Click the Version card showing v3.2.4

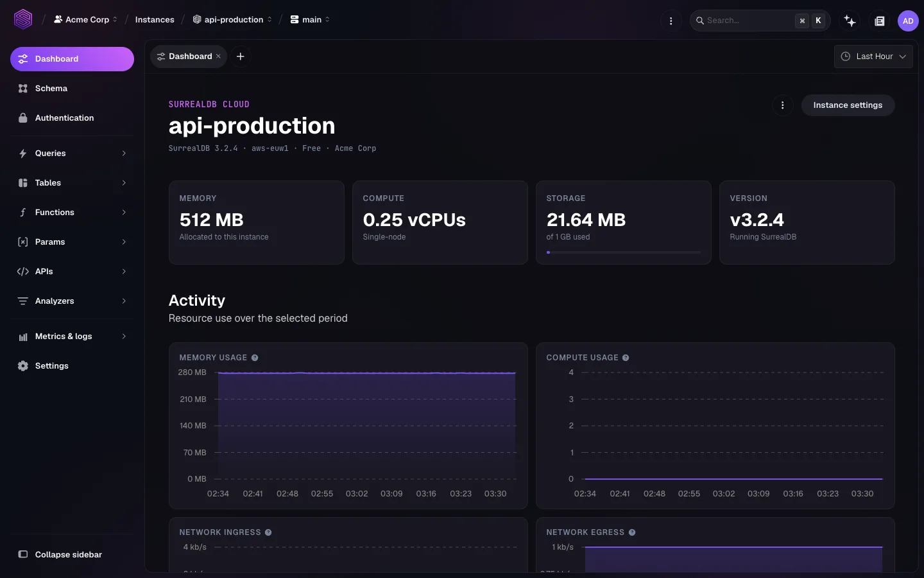pyautogui.click(x=807, y=222)
